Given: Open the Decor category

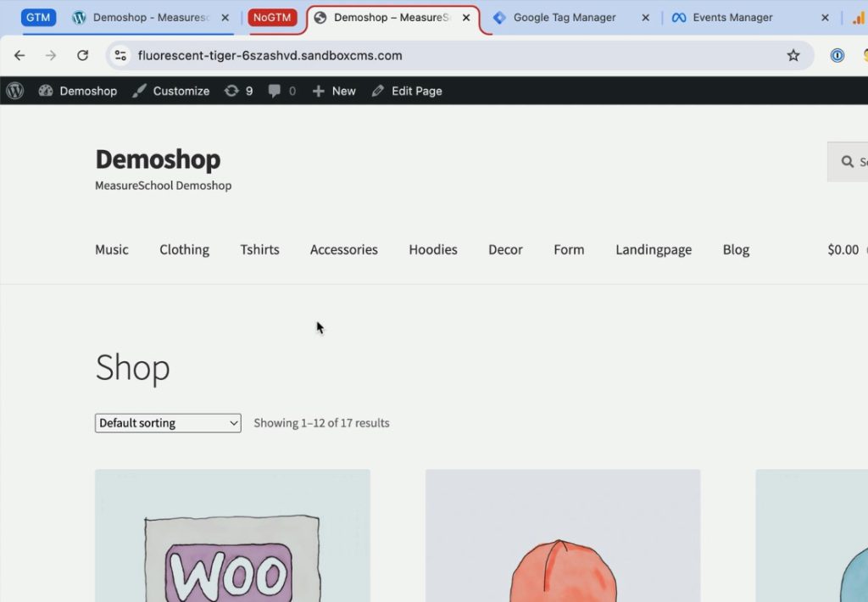Looking at the screenshot, I should (505, 250).
